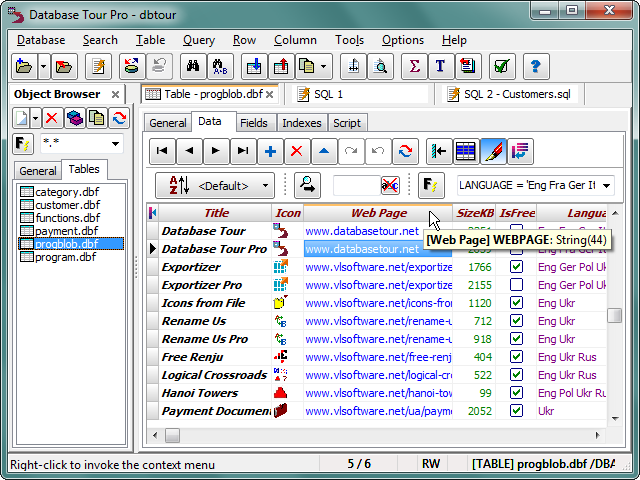The height and width of the screenshot is (480, 640).
Task: Open the *.* file mask dropdown
Action: coord(115,144)
